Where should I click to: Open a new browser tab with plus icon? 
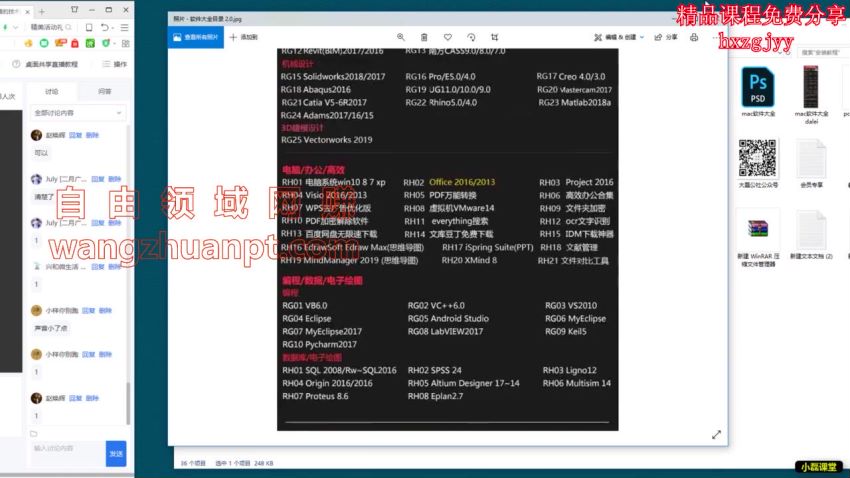(42, 11)
